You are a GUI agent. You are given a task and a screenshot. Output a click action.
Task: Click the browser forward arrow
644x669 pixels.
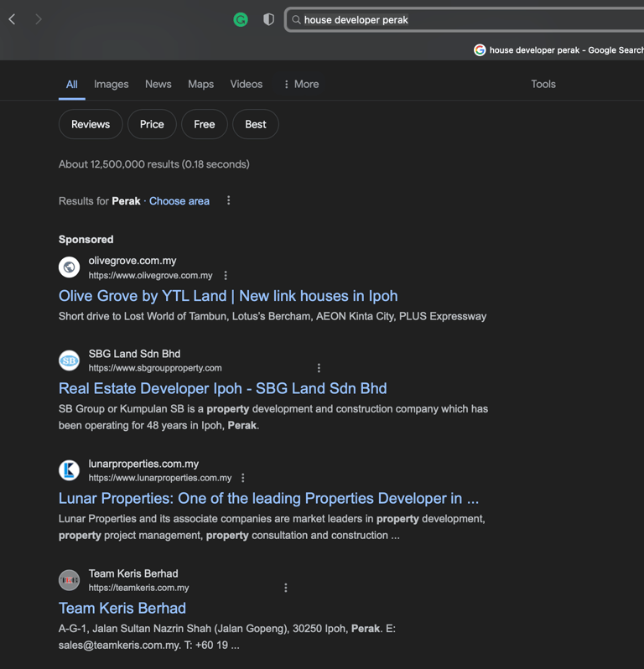(x=39, y=19)
